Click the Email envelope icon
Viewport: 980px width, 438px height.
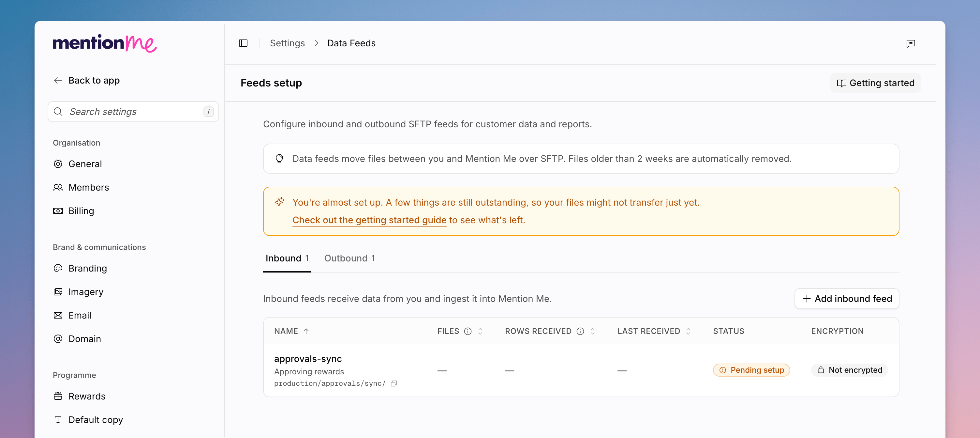(58, 315)
